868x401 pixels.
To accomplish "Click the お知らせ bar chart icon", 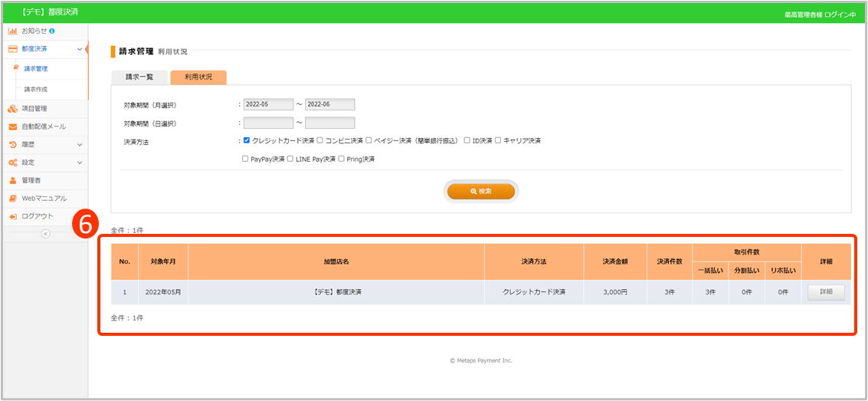I will 13,31.
